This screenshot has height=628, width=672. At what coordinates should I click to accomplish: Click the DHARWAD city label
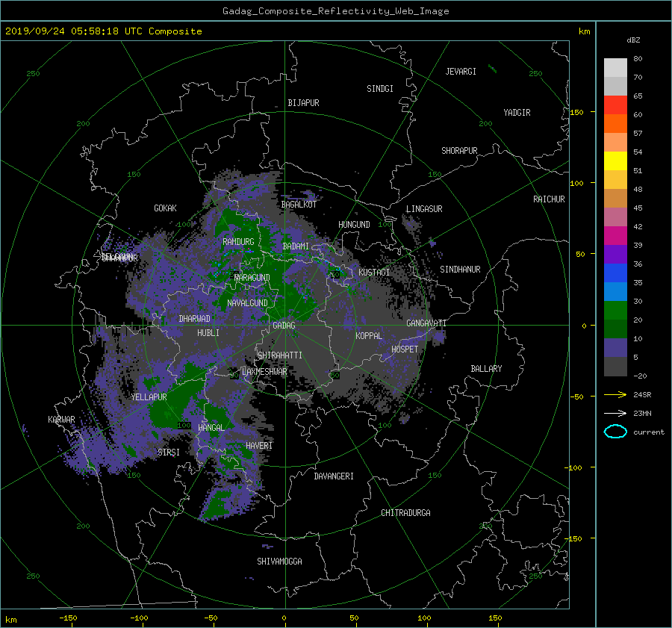point(194,319)
